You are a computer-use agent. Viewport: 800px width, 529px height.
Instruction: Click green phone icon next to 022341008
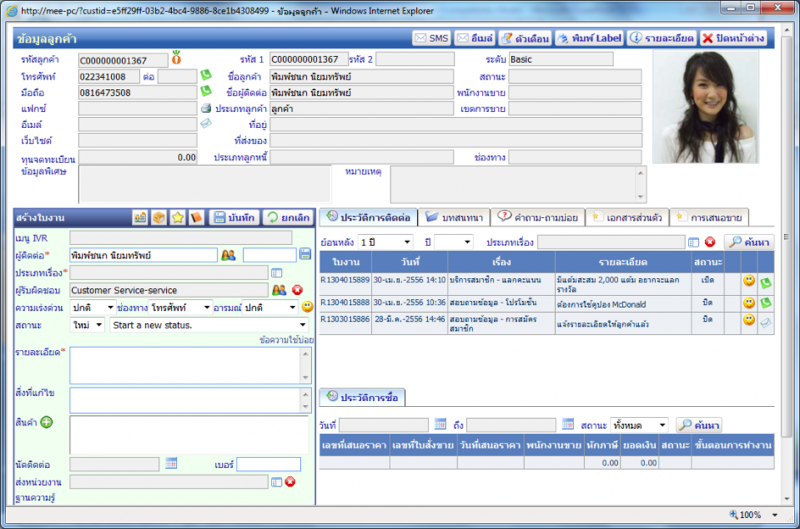point(206,75)
